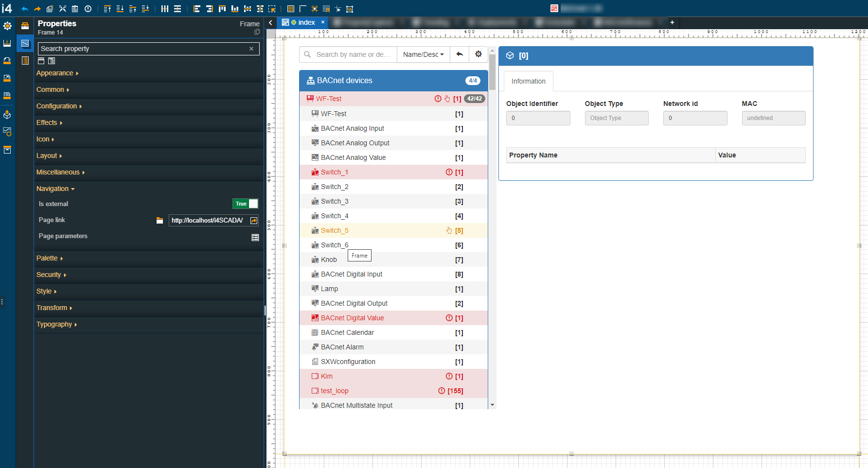Viewport: 868px width, 468px height.
Task: Click the gear icon in device browser
Action: coord(478,54)
